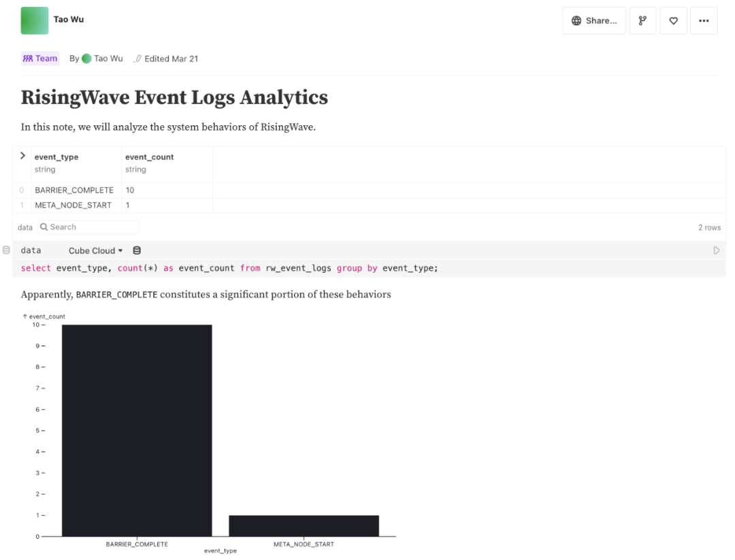Open the three-dots more options menu
This screenshot has height=560, width=735.
pyautogui.click(x=704, y=20)
